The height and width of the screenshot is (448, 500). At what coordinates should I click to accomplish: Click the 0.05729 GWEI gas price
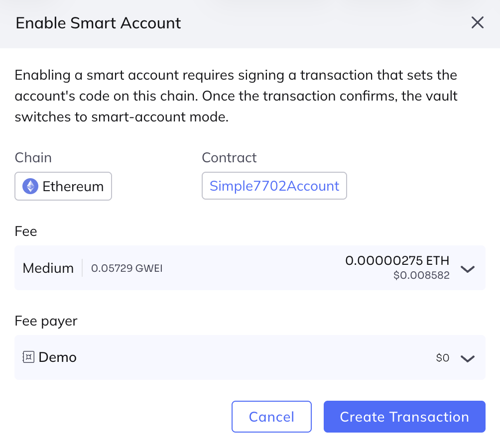pos(127,269)
